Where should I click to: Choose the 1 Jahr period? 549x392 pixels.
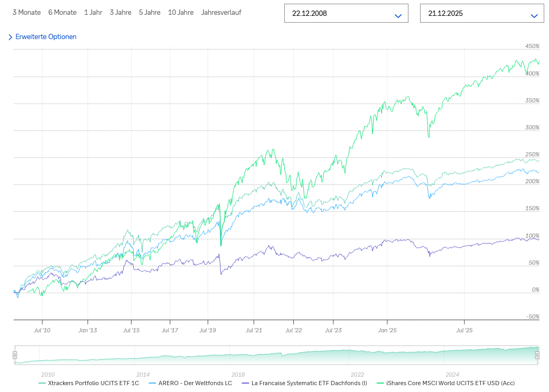click(93, 12)
